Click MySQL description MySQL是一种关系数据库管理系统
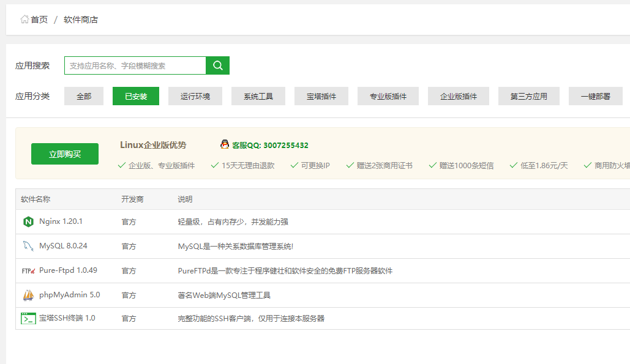Screen dimensions: 630x364 click(x=236, y=247)
